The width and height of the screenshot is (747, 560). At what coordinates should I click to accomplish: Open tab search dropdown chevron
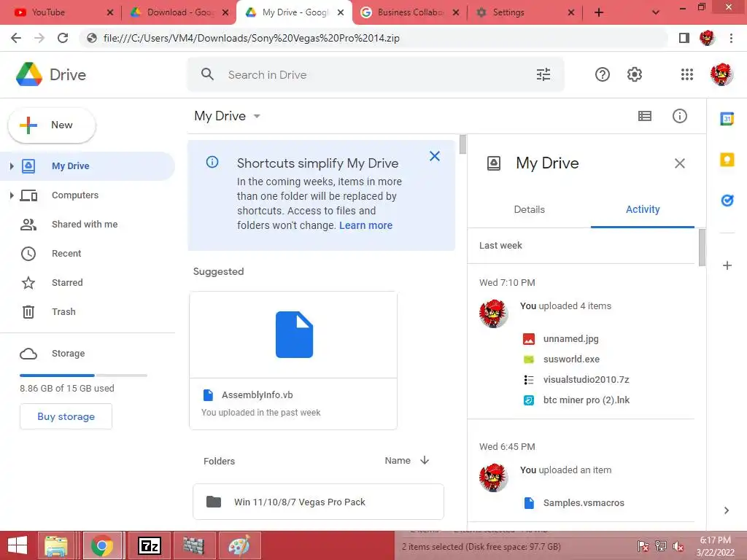tap(656, 12)
